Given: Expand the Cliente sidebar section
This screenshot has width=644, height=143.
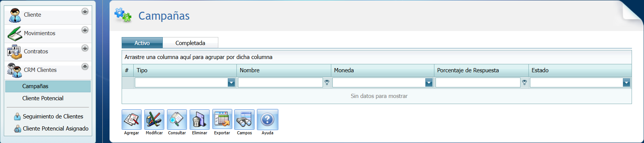Looking at the screenshot, I should coord(85,11).
